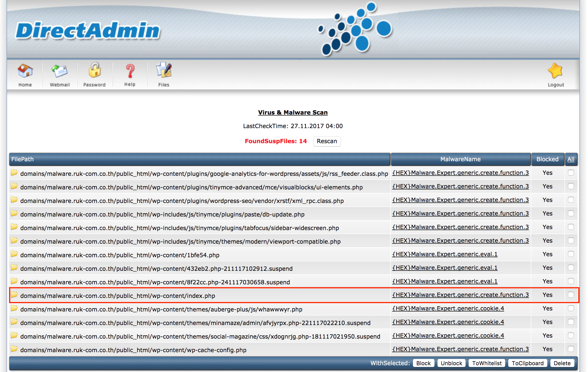The width and height of the screenshot is (588, 372).
Task: Tick checkbox for ui-elements.php
Action: click(571, 186)
